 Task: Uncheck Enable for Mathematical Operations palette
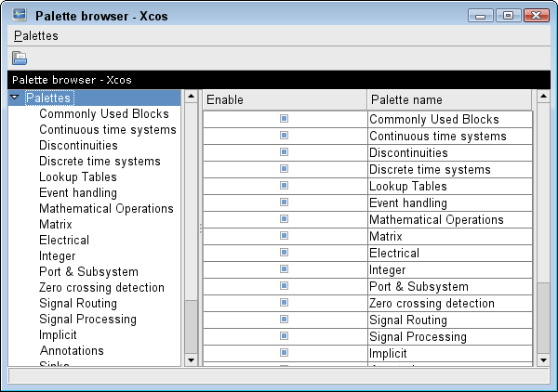click(x=285, y=219)
